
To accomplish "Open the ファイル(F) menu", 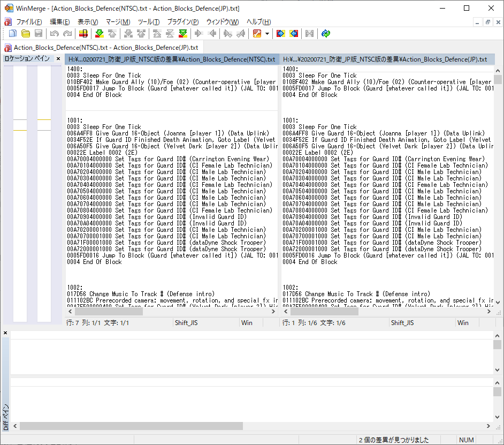I will click(x=29, y=22).
